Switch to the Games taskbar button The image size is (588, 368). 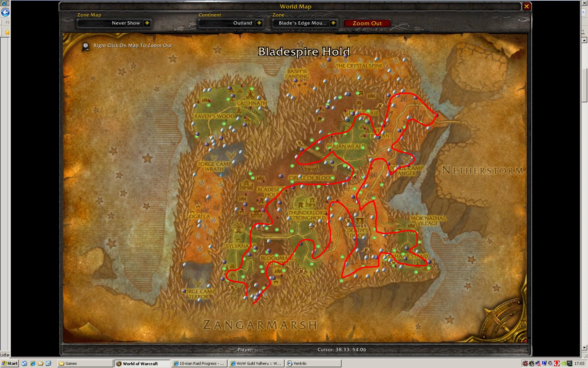[85, 363]
